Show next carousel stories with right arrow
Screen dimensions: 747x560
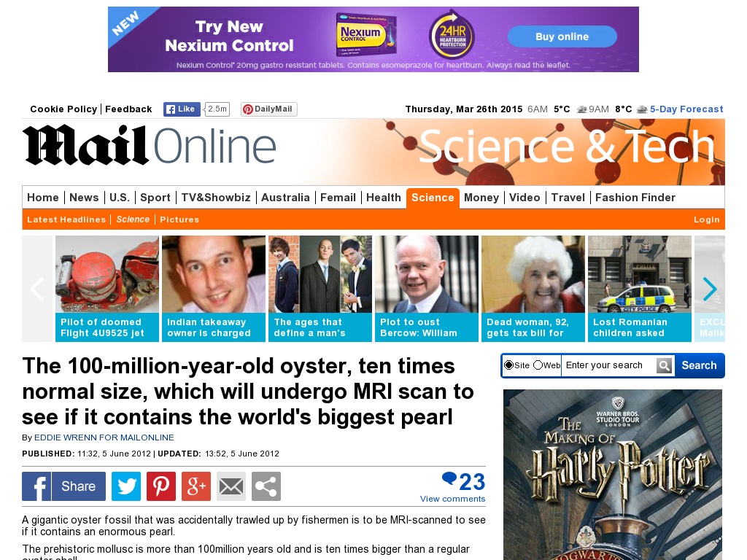(x=710, y=289)
